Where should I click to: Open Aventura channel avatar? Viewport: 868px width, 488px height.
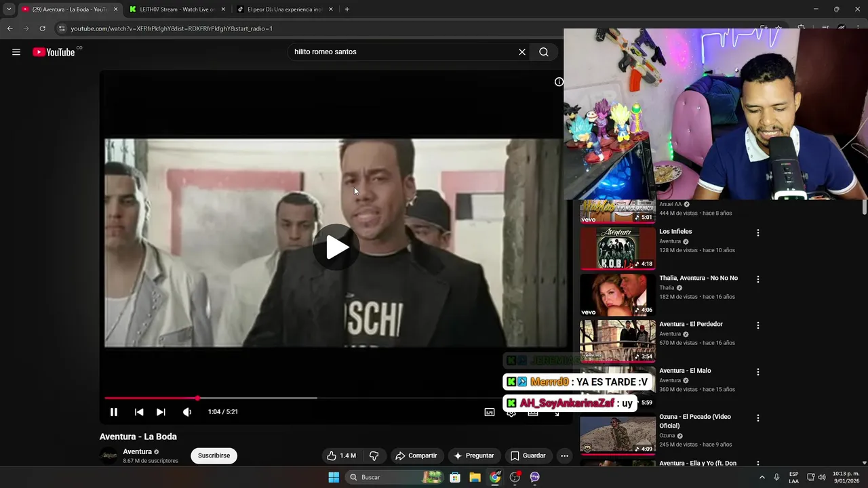coord(108,456)
